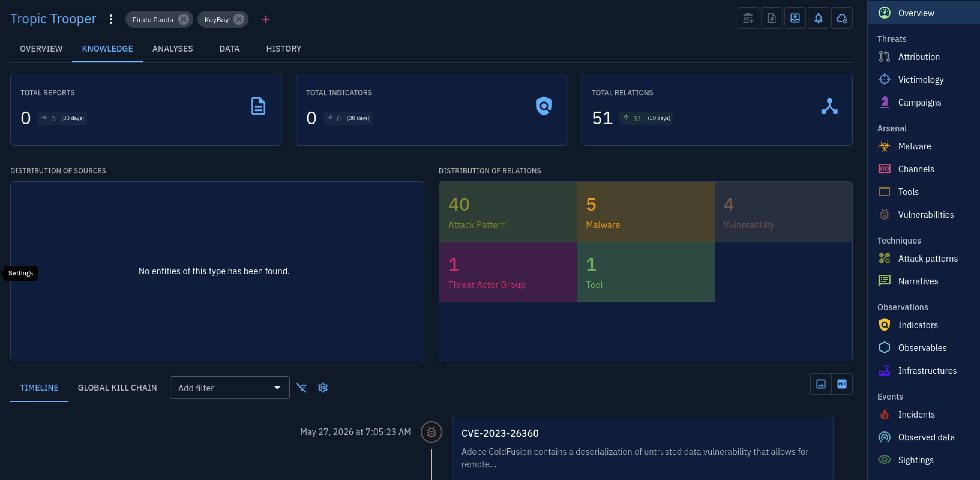Viewport: 980px width, 480px height.
Task: Click the 40 Attack Pattern tile
Action: (x=507, y=211)
